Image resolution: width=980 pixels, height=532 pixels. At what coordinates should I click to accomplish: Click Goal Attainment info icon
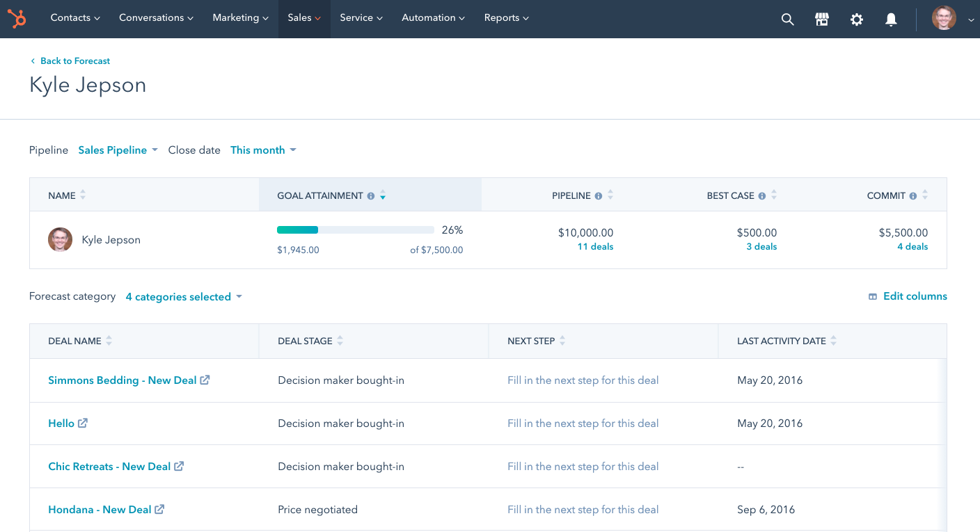click(x=371, y=196)
